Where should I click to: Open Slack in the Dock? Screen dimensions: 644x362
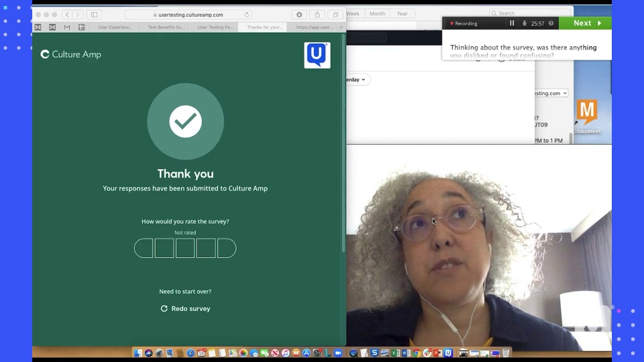click(x=427, y=353)
